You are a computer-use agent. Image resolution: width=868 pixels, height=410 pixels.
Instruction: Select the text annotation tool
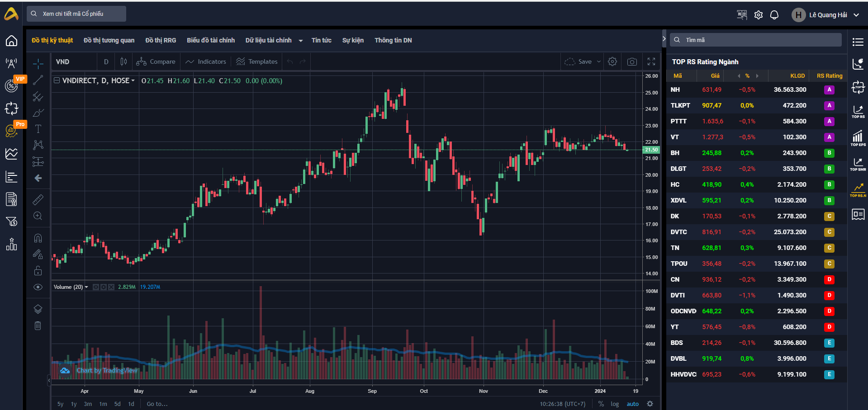(38, 129)
